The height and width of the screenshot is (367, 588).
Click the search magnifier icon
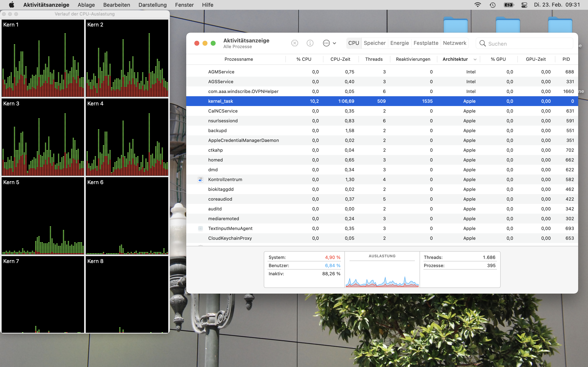[x=482, y=43]
